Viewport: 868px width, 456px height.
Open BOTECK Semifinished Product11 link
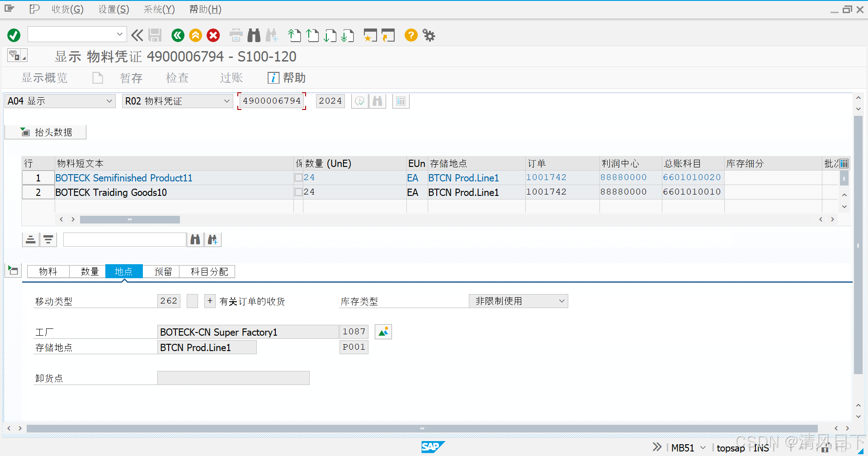[124, 178]
